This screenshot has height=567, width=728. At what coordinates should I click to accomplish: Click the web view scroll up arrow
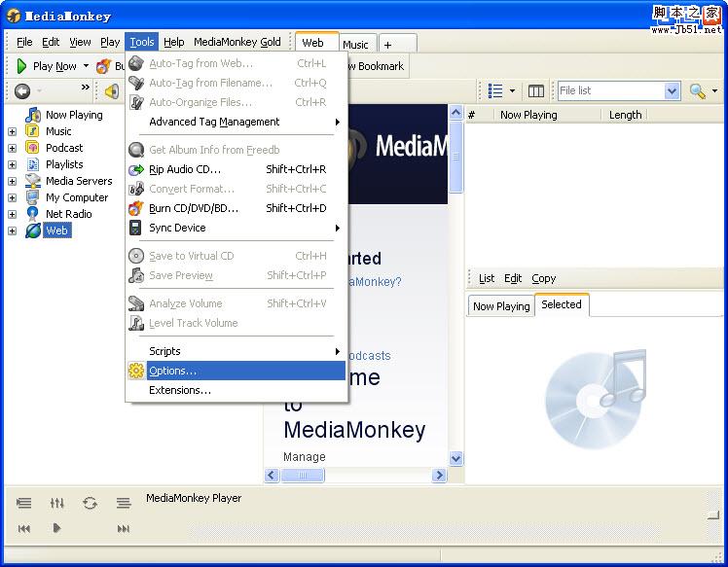click(455, 112)
